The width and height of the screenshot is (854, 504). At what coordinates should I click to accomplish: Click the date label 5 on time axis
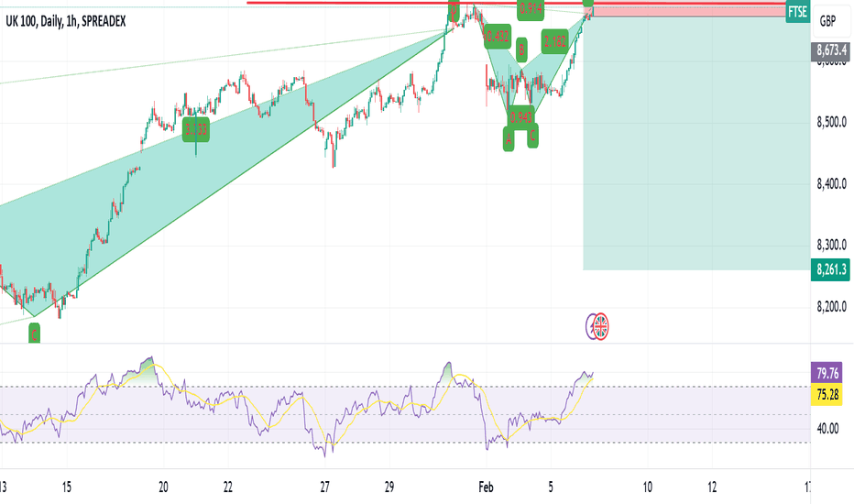pos(551,487)
